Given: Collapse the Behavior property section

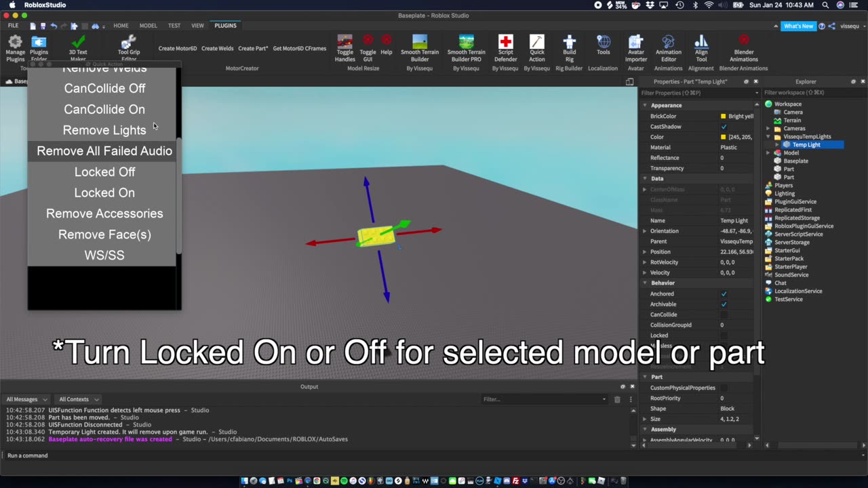Looking at the screenshot, I should pyautogui.click(x=645, y=283).
